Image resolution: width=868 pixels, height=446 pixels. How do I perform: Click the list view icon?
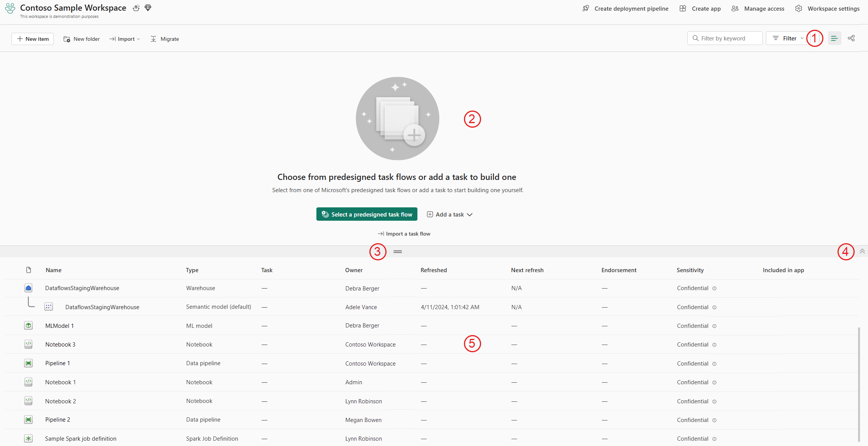[834, 39]
